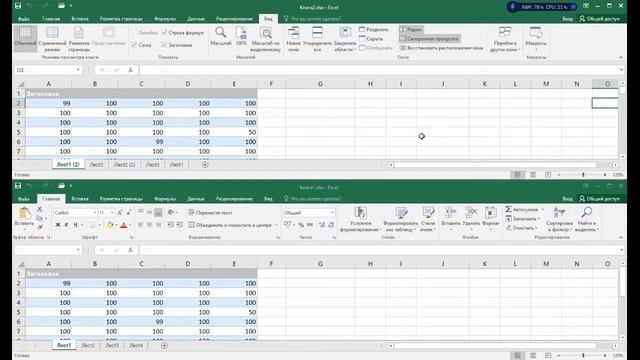
Task: Open the Calibri font name dropdown
Action: (94, 213)
